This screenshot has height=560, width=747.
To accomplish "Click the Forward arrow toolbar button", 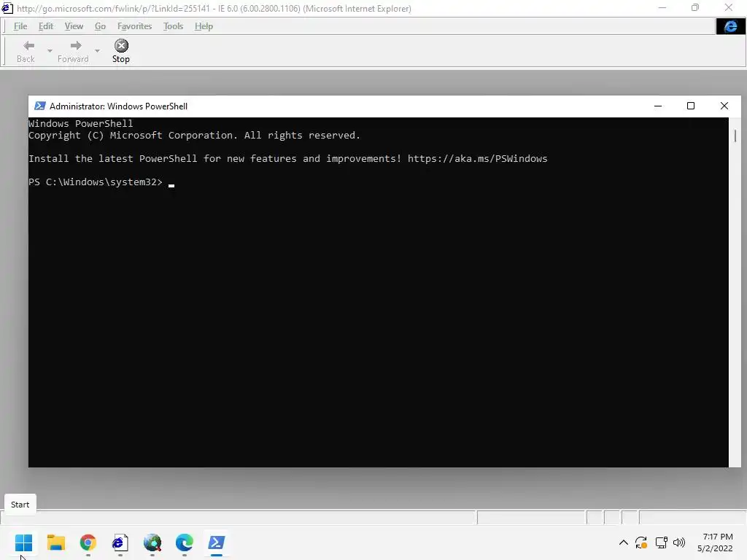I will pos(74,51).
